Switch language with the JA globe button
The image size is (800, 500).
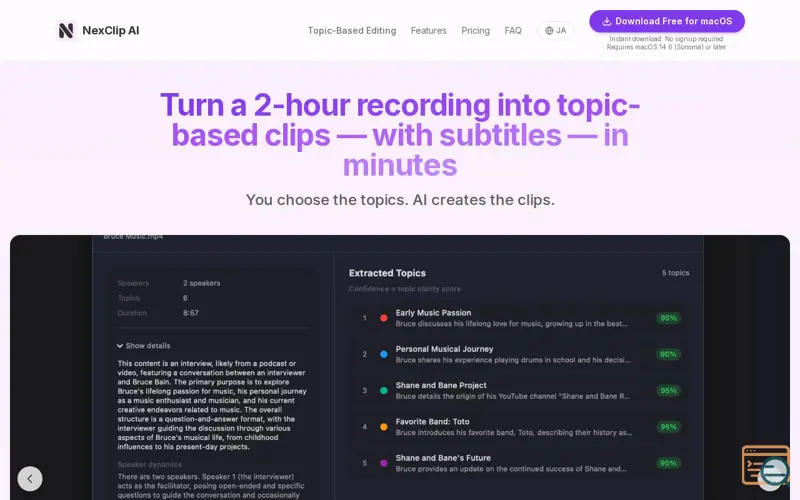(x=556, y=31)
